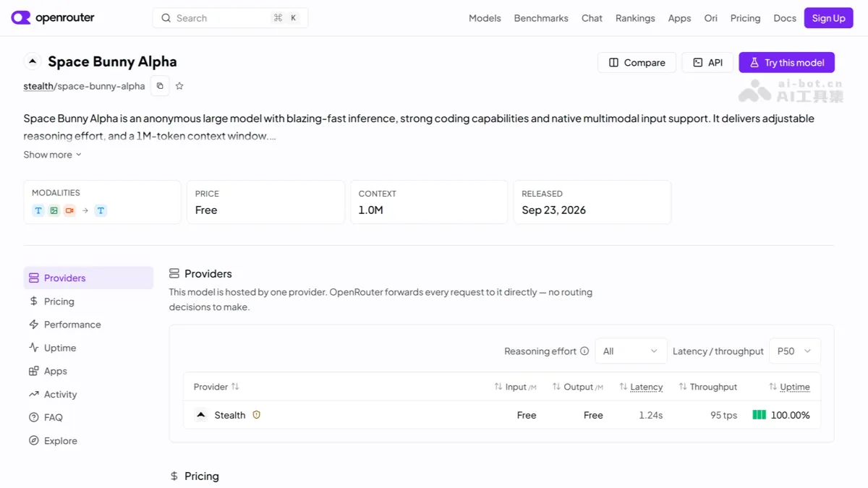Click the 95 tps throughput value

(724, 415)
